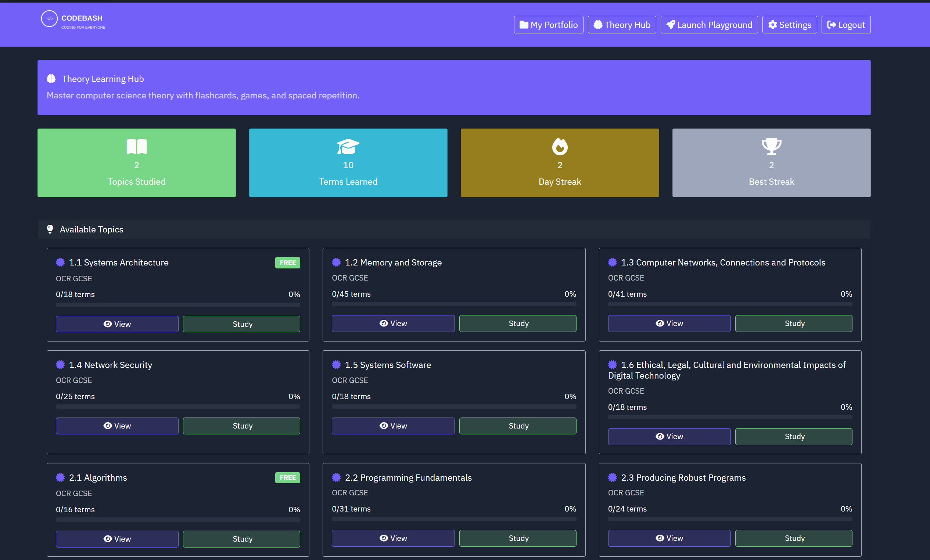Click View for 1.6 Ethical, Legal, Cultural topic
The height and width of the screenshot is (560, 930).
[x=668, y=436]
